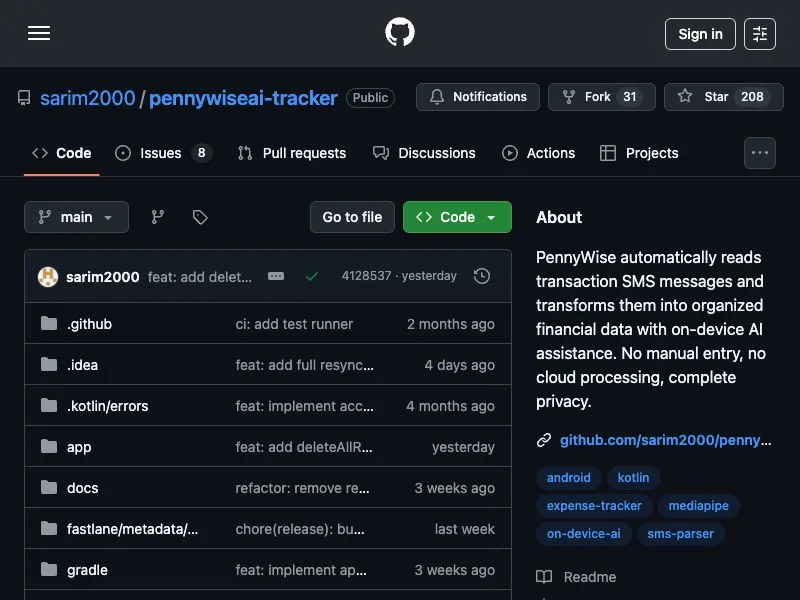Open the docs folder

tap(83, 488)
